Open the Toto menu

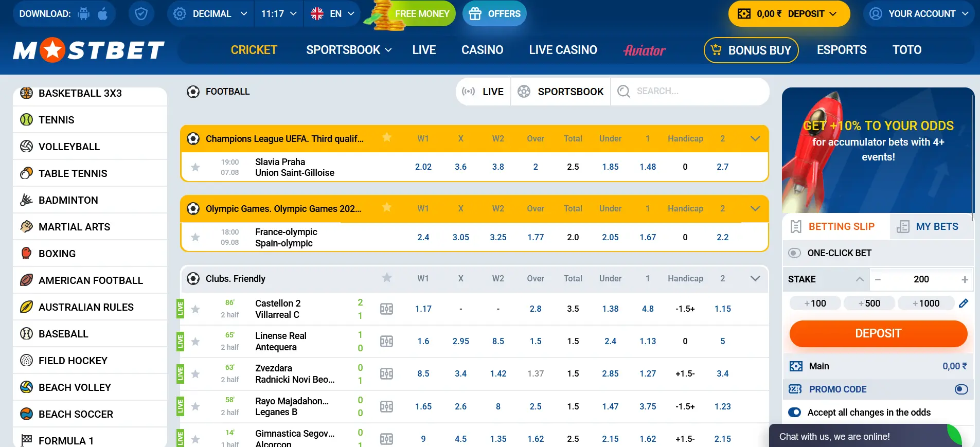[x=907, y=50]
